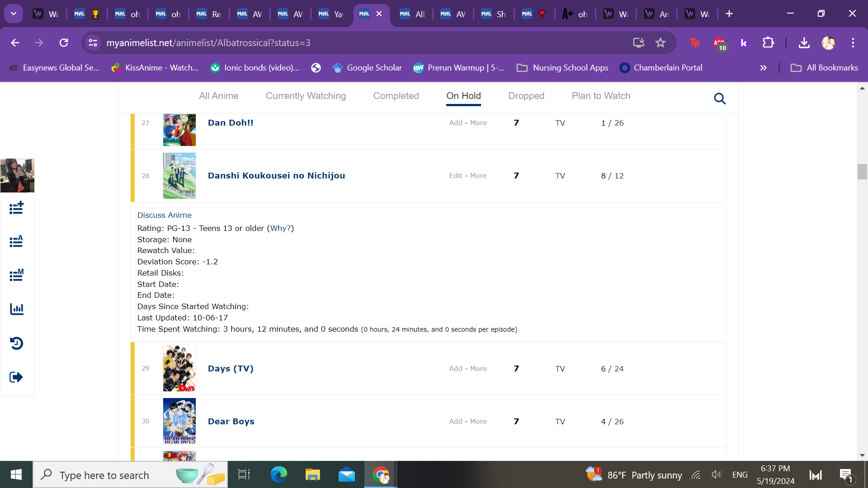Open File Explorer from the taskbar
The height and width of the screenshot is (488, 868).
pos(312,475)
